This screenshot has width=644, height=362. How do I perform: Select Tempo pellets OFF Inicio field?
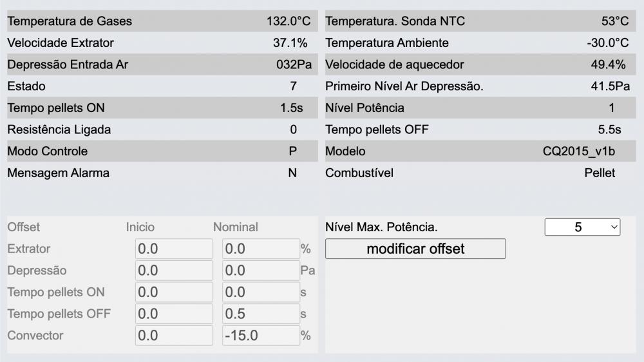[174, 314]
